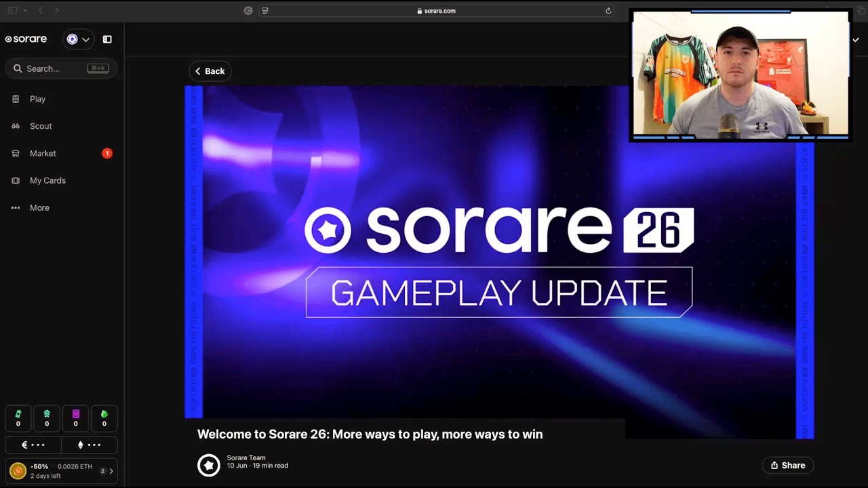Click "10 Jun · 19 min read" text

(x=258, y=466)
